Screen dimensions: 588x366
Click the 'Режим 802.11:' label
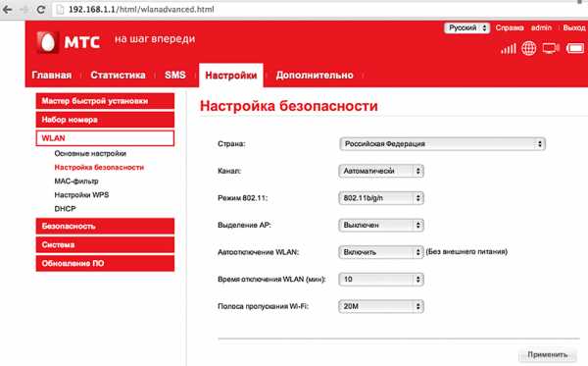pos(243,198)
